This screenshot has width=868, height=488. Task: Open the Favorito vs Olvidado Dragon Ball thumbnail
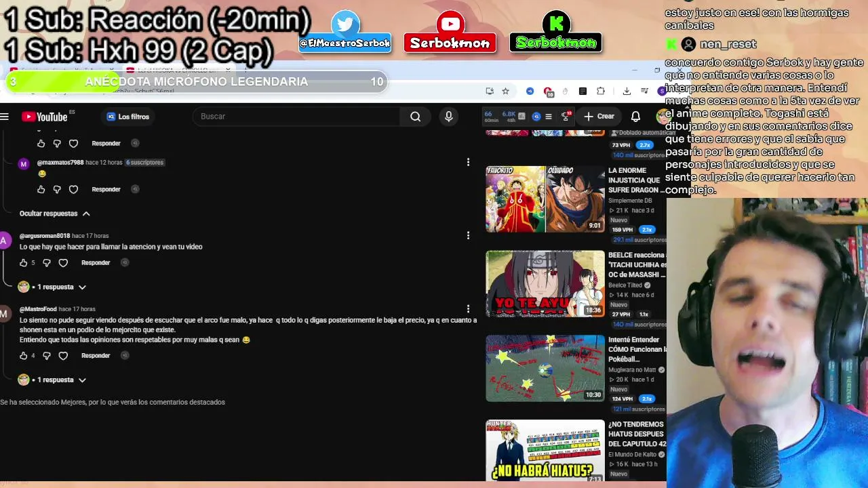click(545, 199)
